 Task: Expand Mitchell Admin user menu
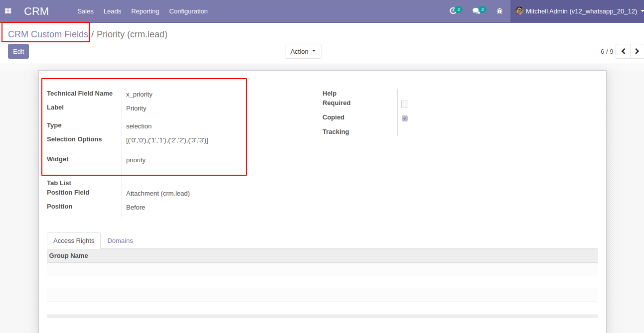pyautogui.click(x=577, y=11)
